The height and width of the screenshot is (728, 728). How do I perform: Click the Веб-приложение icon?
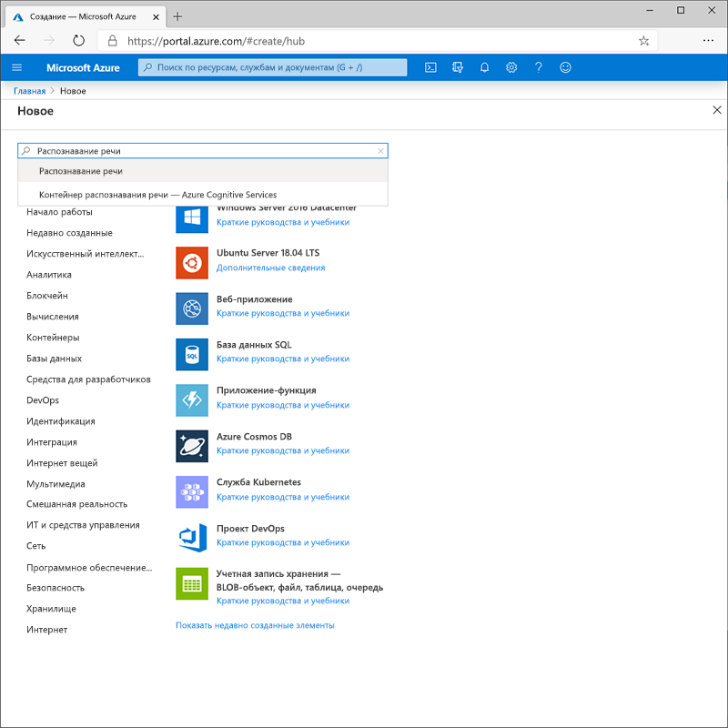[192, 308]
